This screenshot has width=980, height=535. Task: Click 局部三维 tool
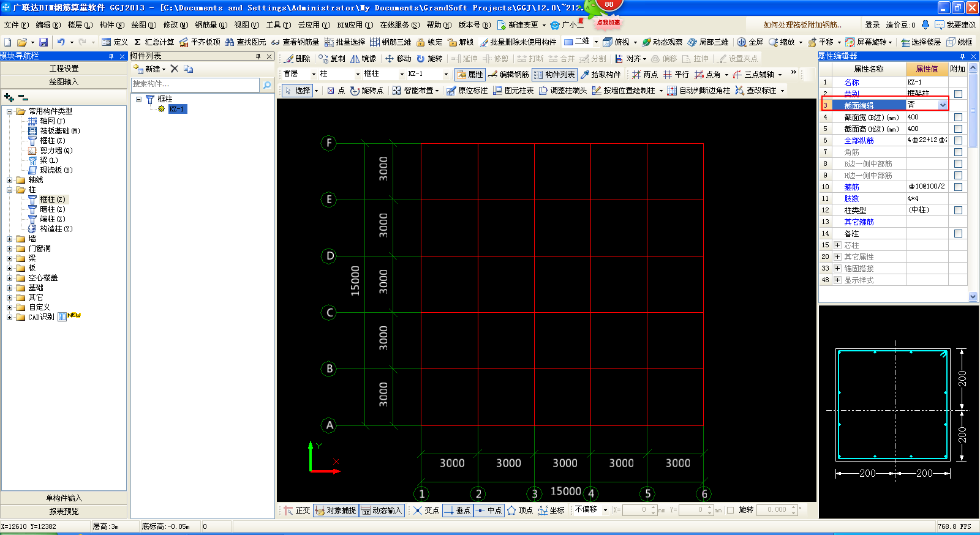point(708,42)
